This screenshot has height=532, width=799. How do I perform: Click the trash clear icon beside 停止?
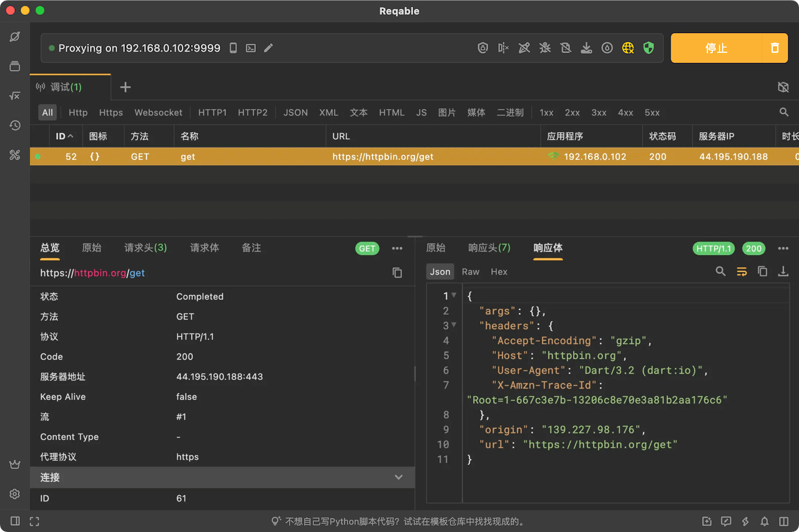pyautogui.click(x=775, y=48)
